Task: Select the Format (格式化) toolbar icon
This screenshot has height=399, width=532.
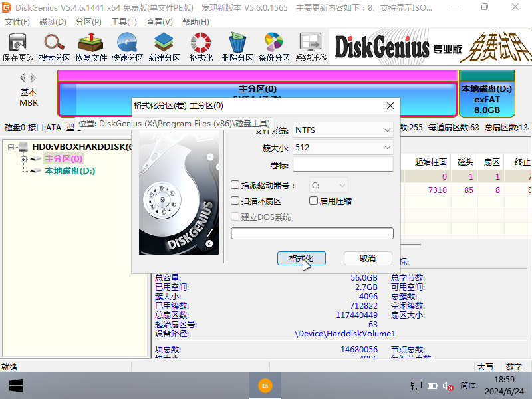Action: pyautogui.click(x=201, y=47)
